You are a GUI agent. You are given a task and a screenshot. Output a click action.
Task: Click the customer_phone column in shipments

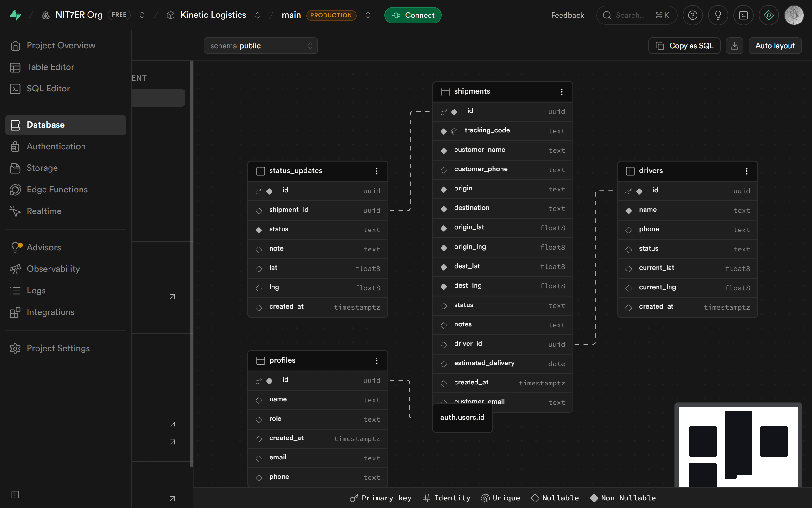tap(502, 170)
